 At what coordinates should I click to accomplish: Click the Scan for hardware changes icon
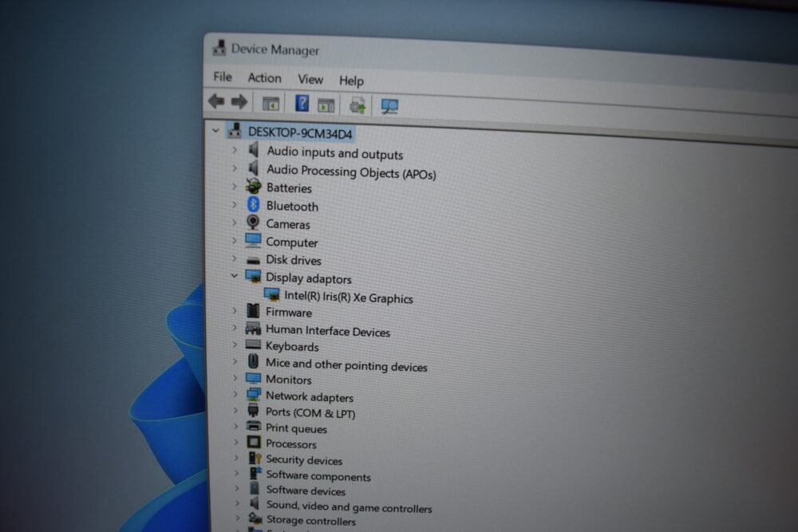pos(390,106)
